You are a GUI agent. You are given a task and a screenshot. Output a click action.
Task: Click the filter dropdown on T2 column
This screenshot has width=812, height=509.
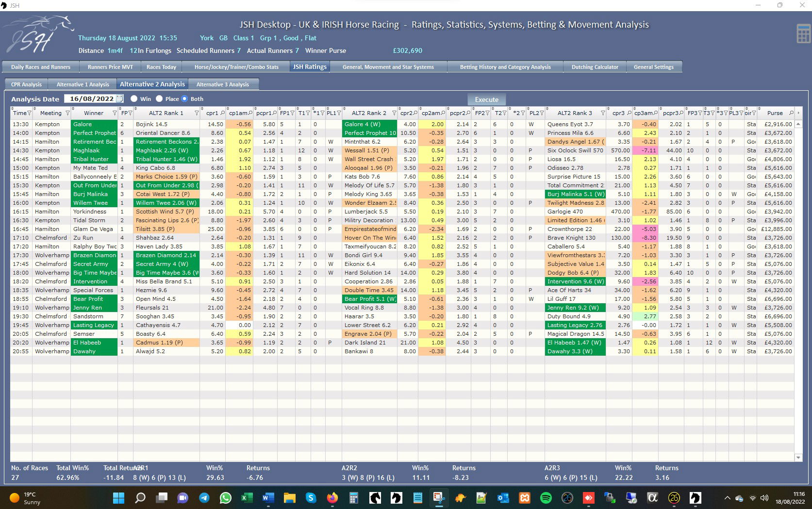coord(505,113)
